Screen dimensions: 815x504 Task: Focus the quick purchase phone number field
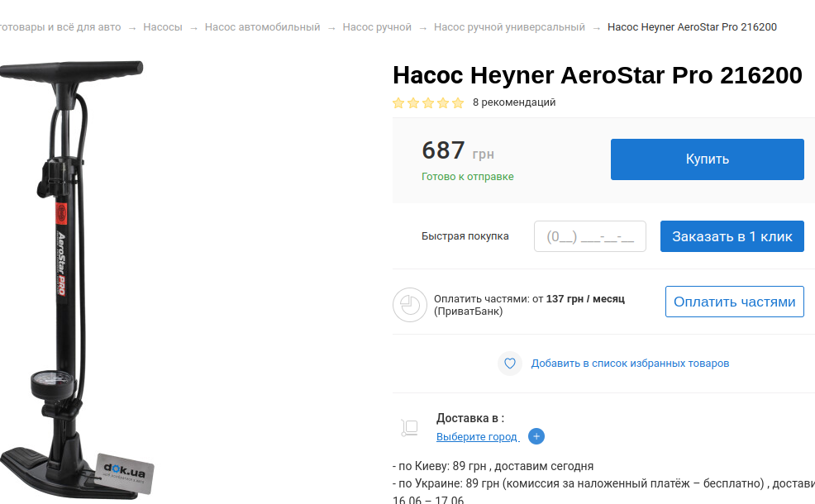(589, 236)
